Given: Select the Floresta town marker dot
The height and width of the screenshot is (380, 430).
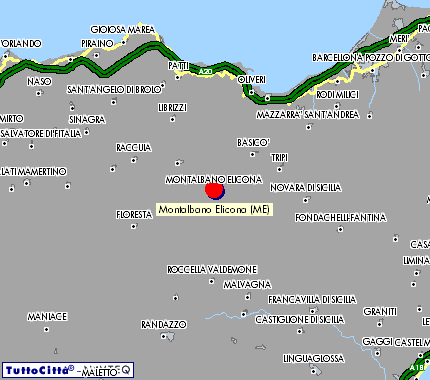Looking at the screenshot, I should pyautogui.click(x=133, y=226).
